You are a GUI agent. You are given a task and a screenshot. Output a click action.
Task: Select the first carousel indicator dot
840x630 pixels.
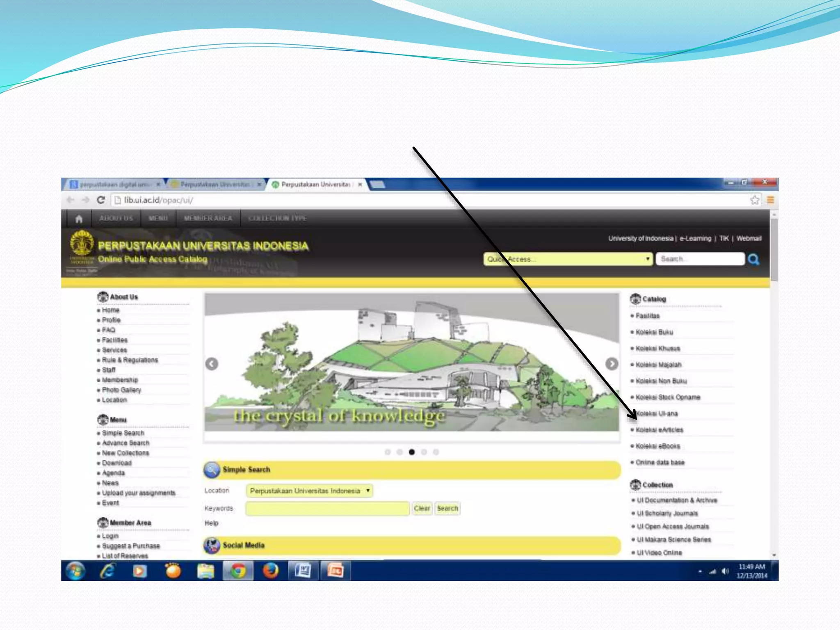tap(388, 452)
